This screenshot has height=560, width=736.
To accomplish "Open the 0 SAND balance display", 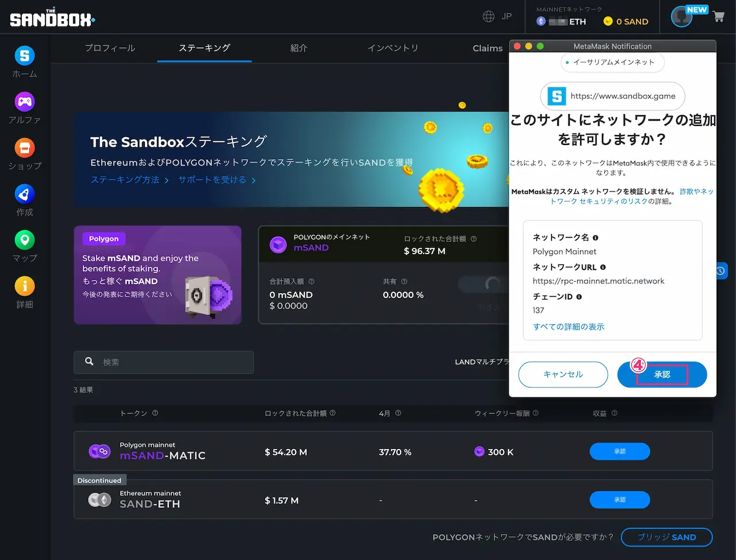I will (x=626, y=21).
